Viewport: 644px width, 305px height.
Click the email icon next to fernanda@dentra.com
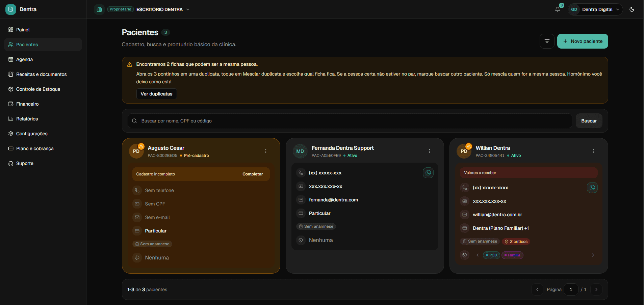coord(301,200)
